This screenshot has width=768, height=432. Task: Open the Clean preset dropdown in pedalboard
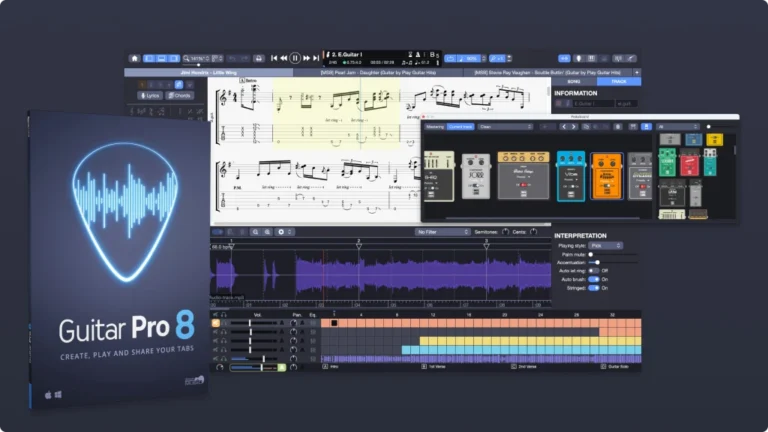click(x=505, y=127)
